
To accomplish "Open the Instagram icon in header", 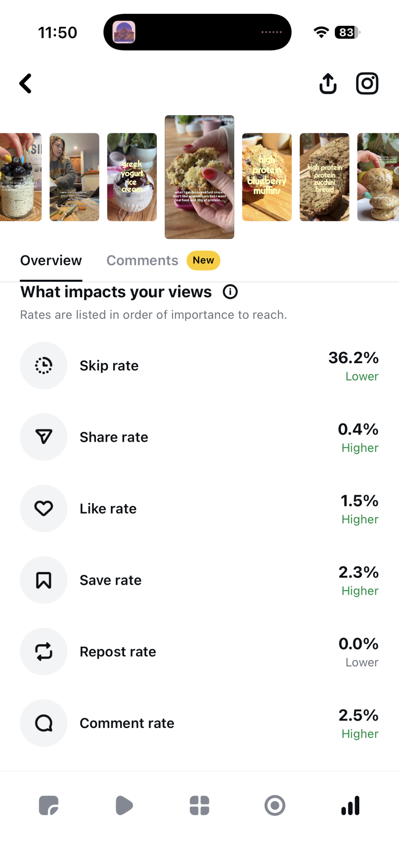I will pos(367,83).
